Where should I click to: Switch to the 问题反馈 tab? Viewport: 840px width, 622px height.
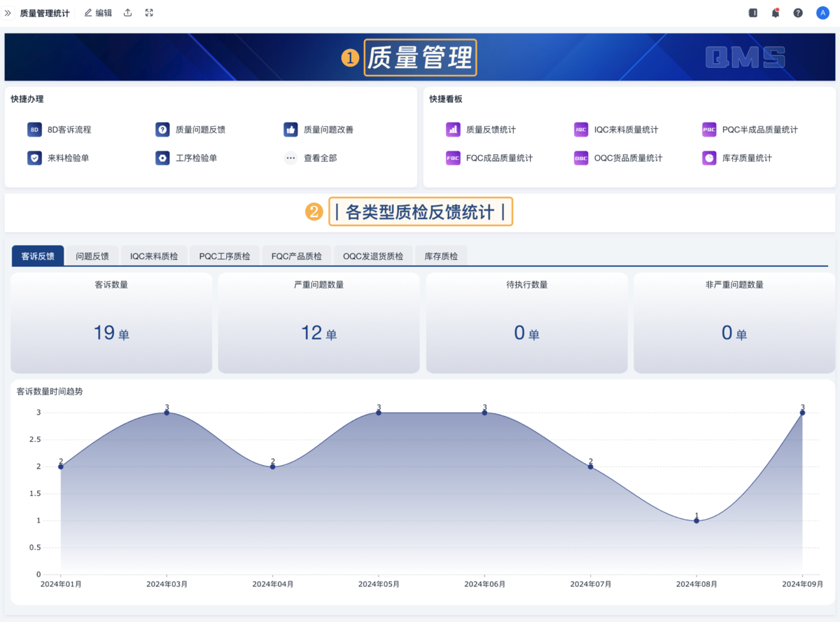click(x=92, y=256)
